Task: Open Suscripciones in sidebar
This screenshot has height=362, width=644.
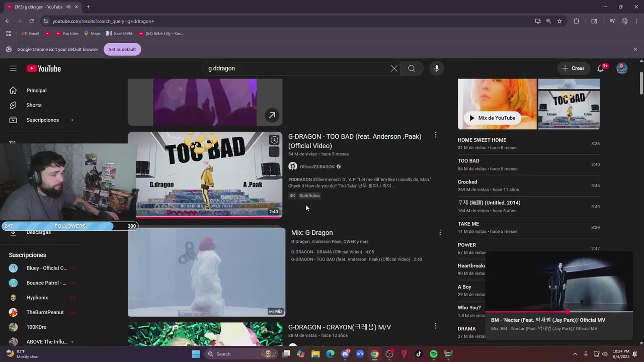Action: 43,120
